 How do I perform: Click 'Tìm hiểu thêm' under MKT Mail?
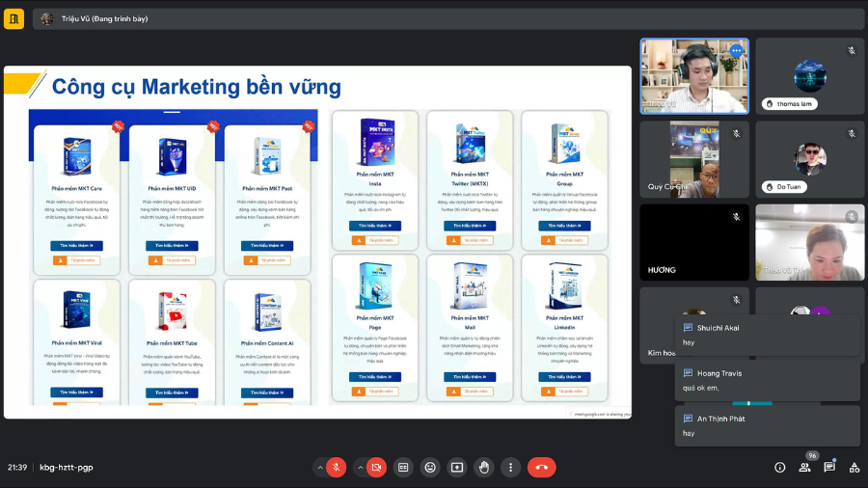(x=470, y=377)
